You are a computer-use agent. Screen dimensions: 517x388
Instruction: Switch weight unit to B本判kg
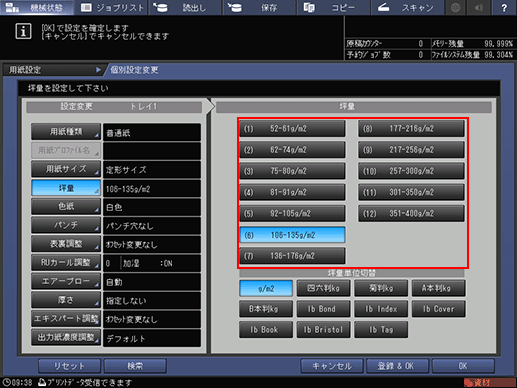[x=266, y=309]
